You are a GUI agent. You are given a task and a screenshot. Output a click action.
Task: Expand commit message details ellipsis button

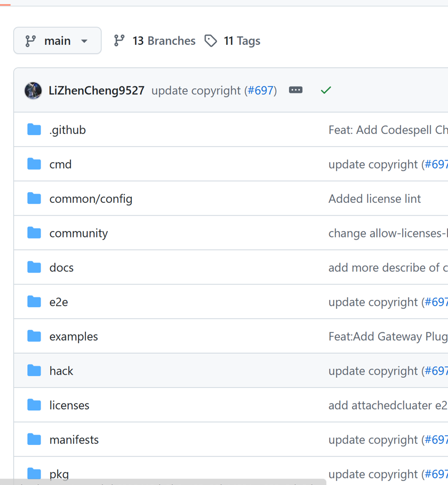pos(295,90)
